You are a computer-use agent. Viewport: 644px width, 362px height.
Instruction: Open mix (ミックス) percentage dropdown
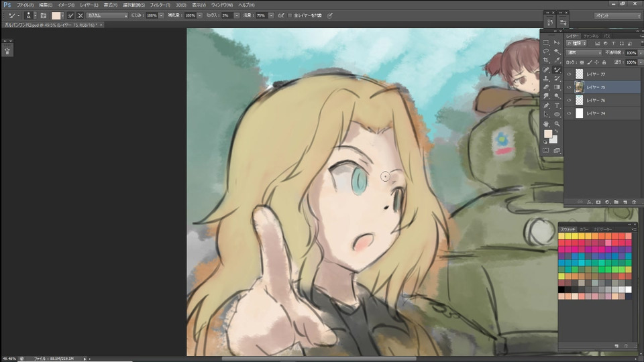click(x=237, y=15)
